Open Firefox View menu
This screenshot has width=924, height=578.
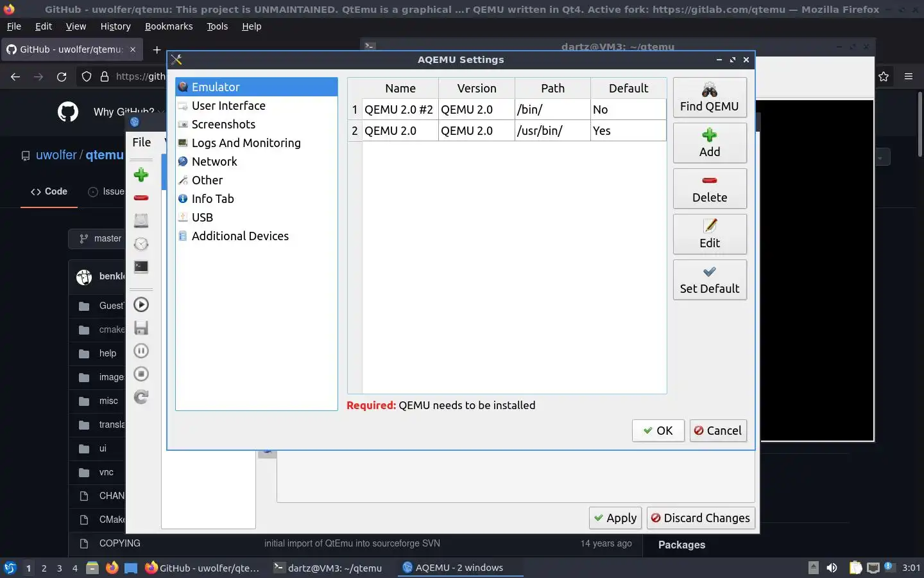(76, 26)
